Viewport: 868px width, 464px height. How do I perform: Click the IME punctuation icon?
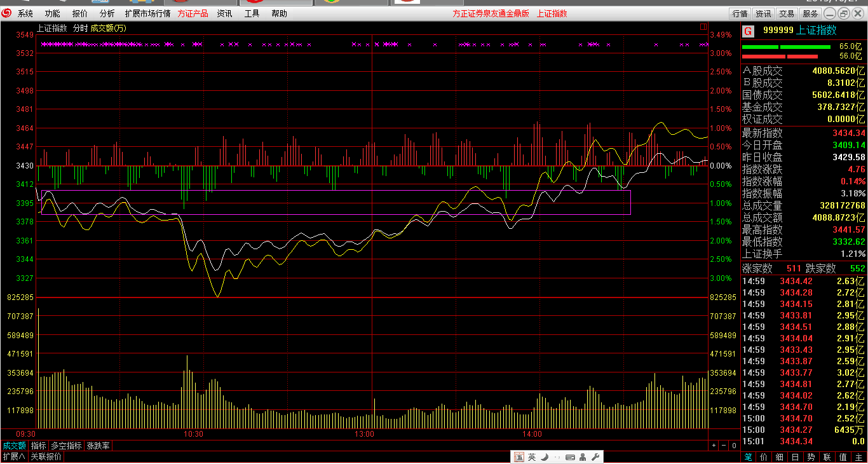tap(557, 458)
